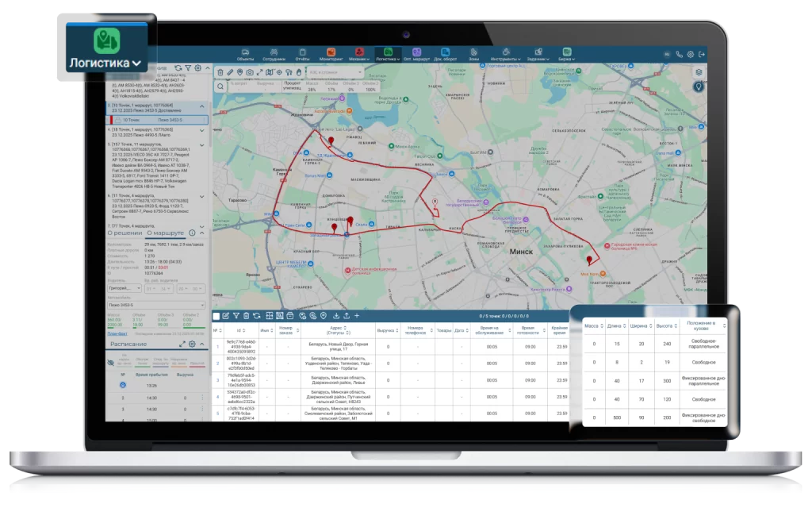Viewport: 812px width, 508px height.
Task: Switch to the 'О решении' tab
Action: 124,233
